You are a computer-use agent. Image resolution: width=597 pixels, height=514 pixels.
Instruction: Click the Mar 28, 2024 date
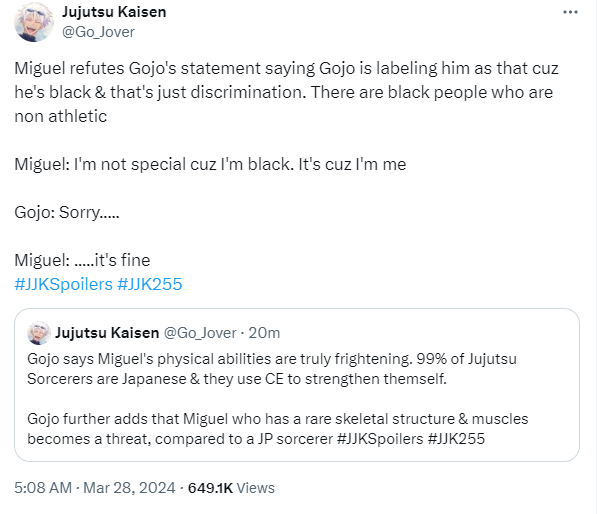click(129, 488)
